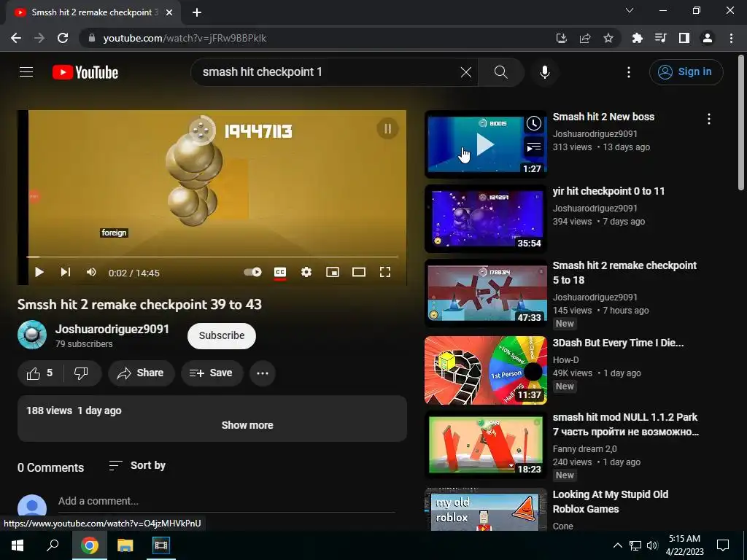Open the 35:54 video thumbnail

pos(485,219)
